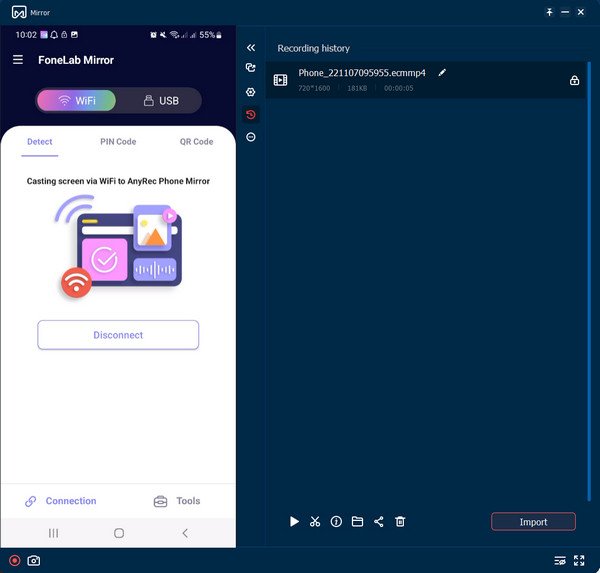This screenshot has height=573, width=600.
Task: Minimize the Mirror window
Action: pos(565,12)
